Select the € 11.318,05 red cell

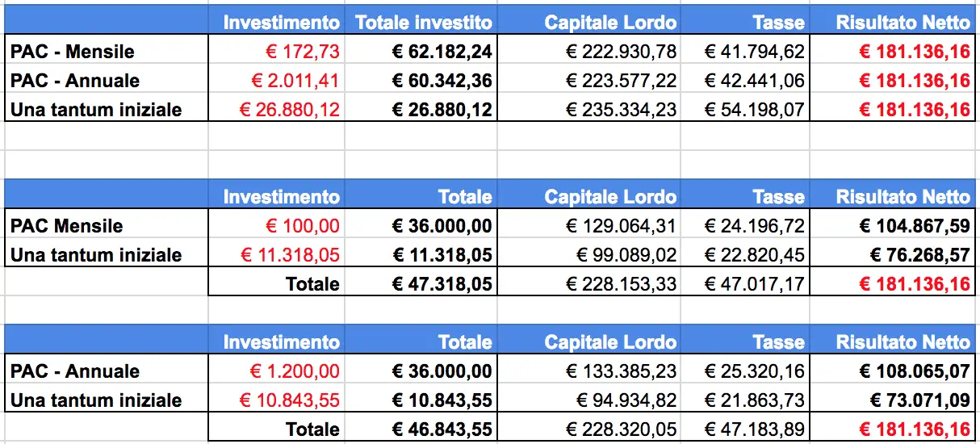(276, 255)
